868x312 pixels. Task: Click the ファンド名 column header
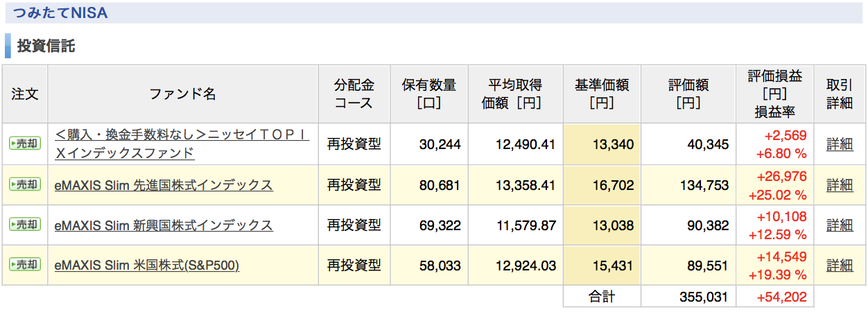(183, 94)
